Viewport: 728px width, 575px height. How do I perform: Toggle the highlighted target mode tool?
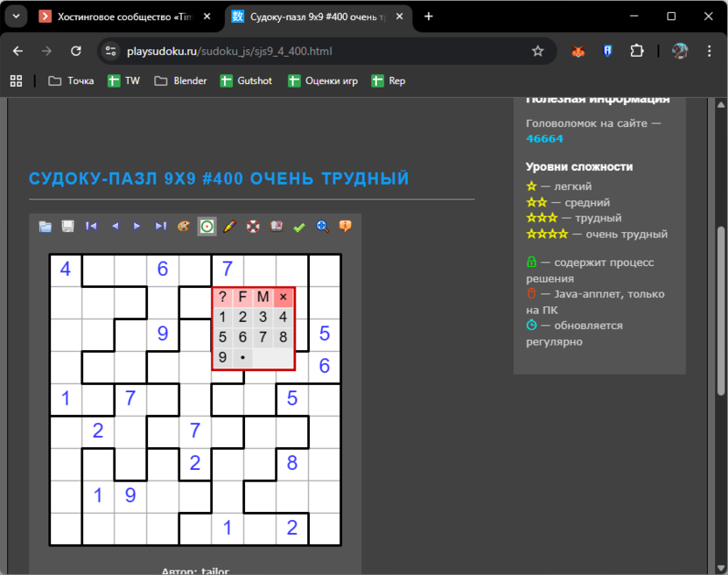(x=206, y=226)
